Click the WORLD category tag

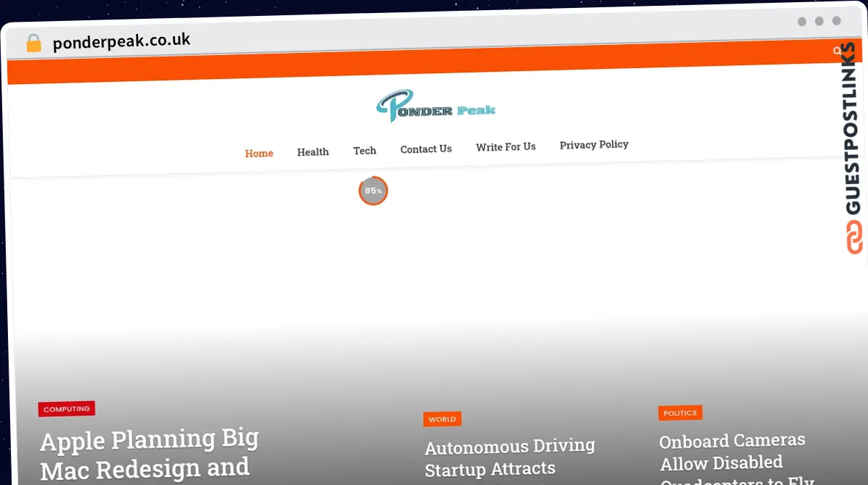click(442, 419)
